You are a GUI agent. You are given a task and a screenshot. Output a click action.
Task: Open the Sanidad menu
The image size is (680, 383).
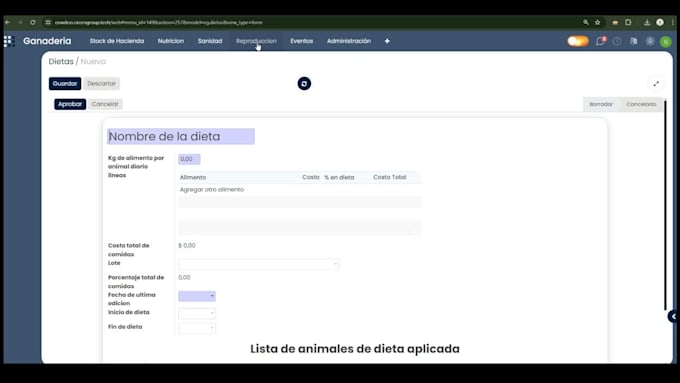[x=210, y=41]
